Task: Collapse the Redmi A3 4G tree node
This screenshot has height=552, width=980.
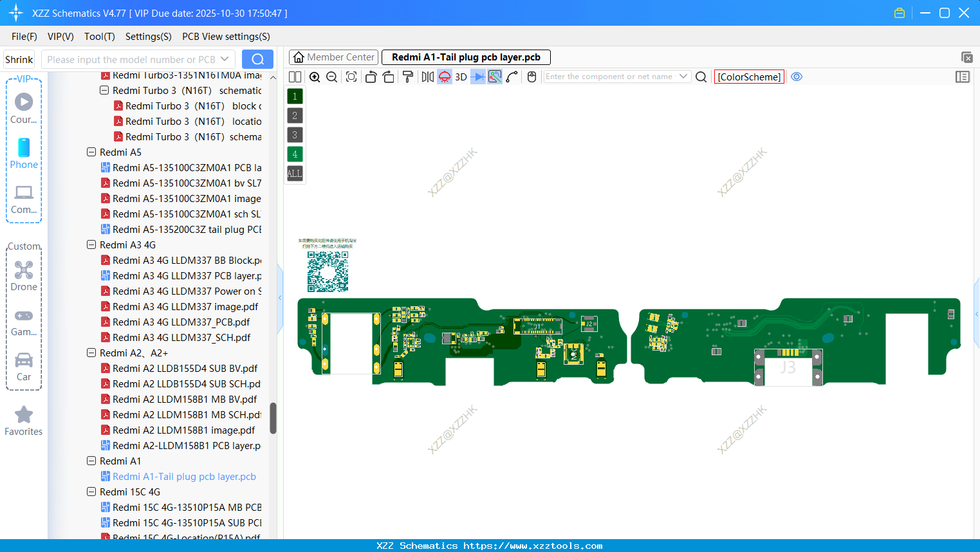Action: click(x=91, y=244)
